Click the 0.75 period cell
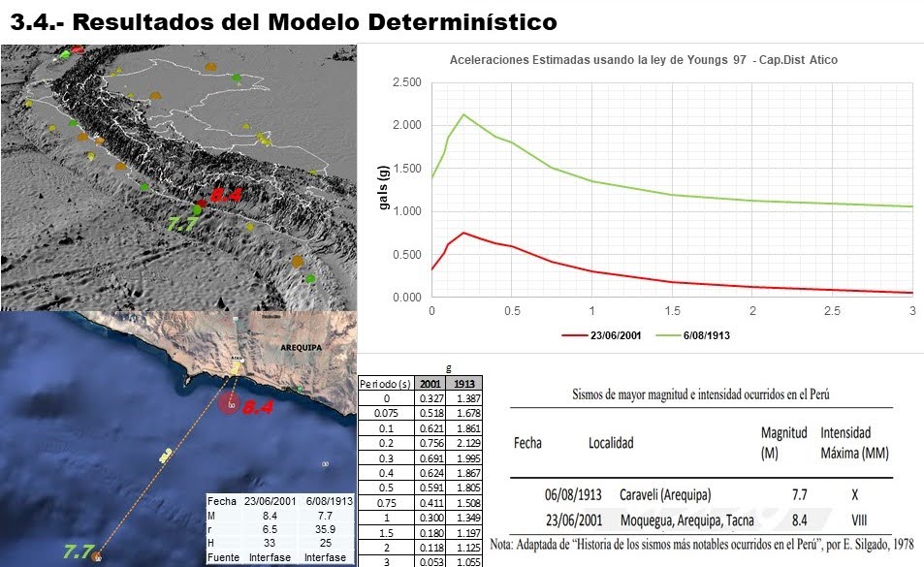This screenshot has width=924, height=567. pyautogui.click(x=386, y=503)
